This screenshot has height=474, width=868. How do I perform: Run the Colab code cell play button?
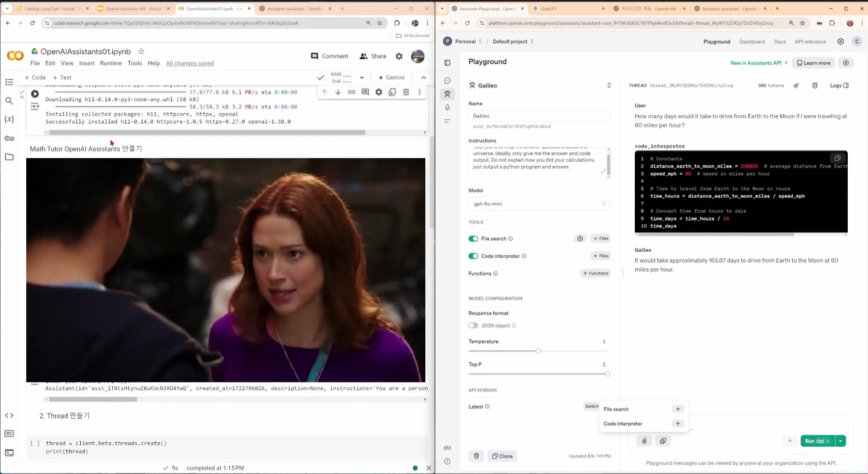(35, 94)
